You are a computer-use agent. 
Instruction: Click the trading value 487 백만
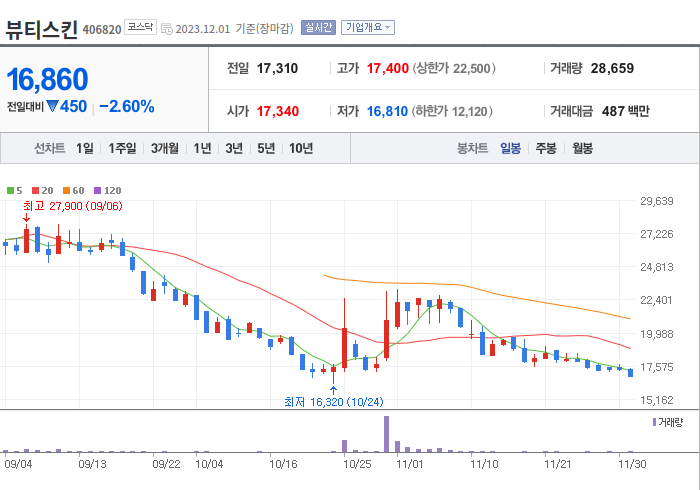click(x=625, y=111)
